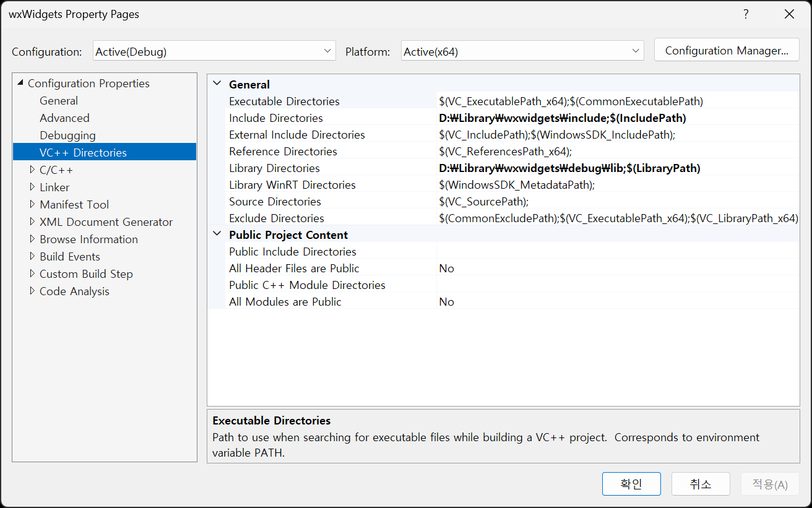Expand the Manifest Tool node
This screenshot has width=812, height=508.
[33, 204]
